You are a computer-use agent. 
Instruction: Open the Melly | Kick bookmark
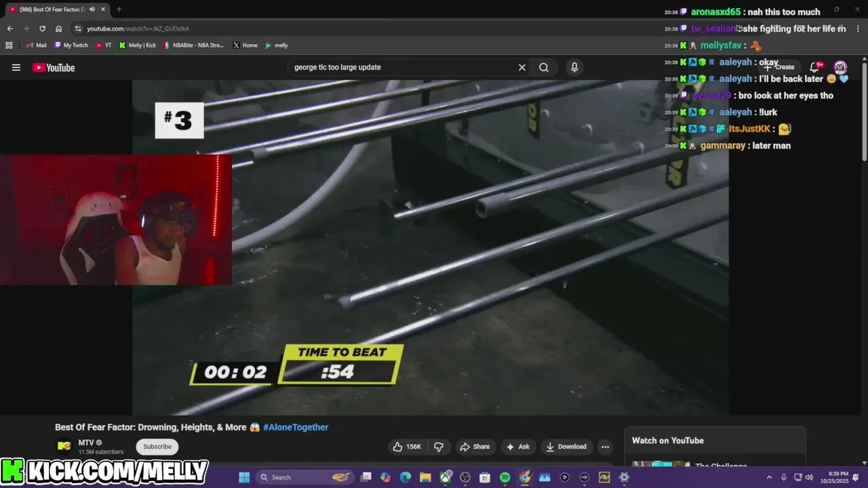click(137, 45)
